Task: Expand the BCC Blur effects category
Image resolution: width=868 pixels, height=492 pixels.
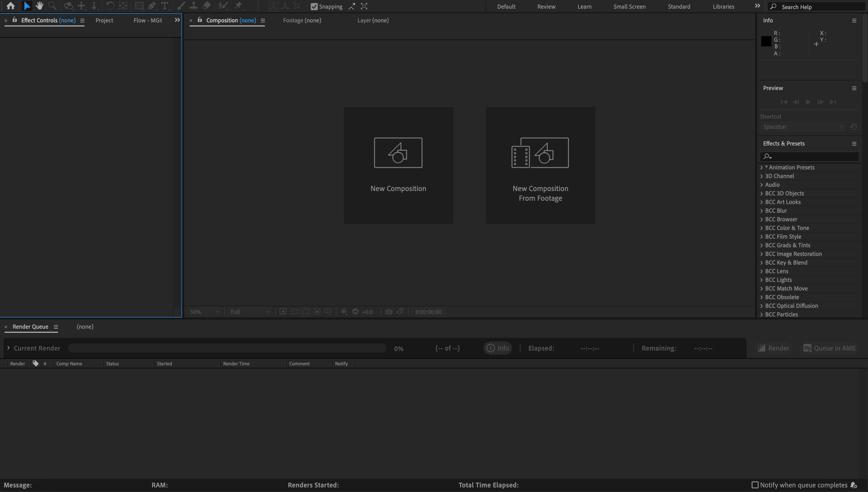Action: pyautogui.click(x=761, y=211)
